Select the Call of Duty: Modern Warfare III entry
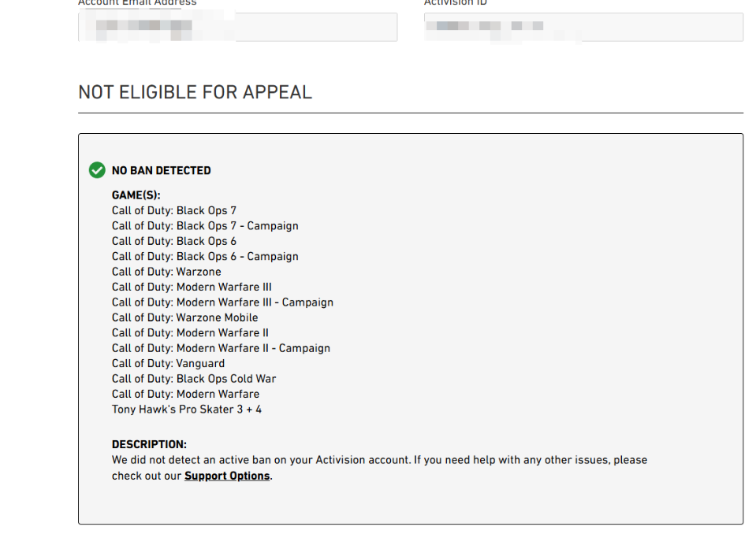The height and width of the screenshot is (534, 756). [x=192, y=287]
